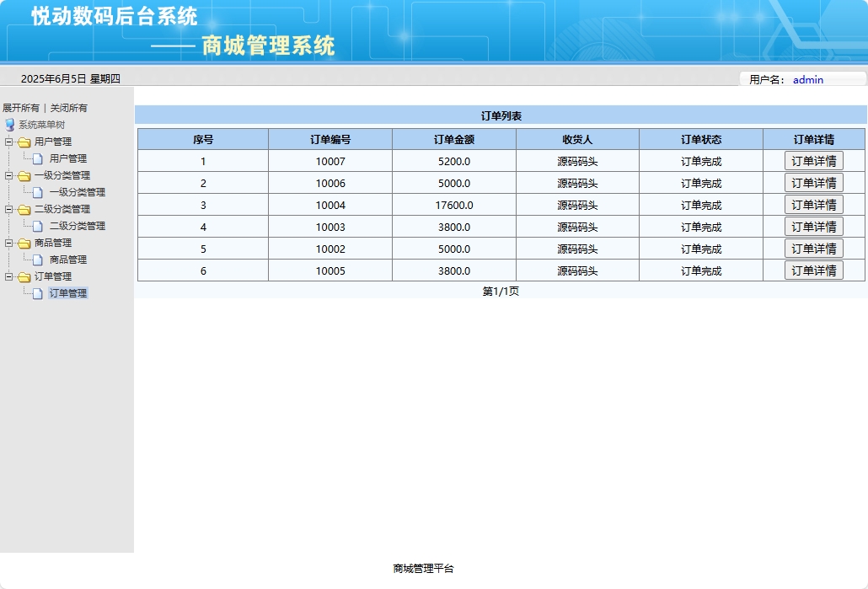The width and height of the screenshot is (868, 589).
Task: View 订单详情 for order 10006
Action: [x=814, y=183]
